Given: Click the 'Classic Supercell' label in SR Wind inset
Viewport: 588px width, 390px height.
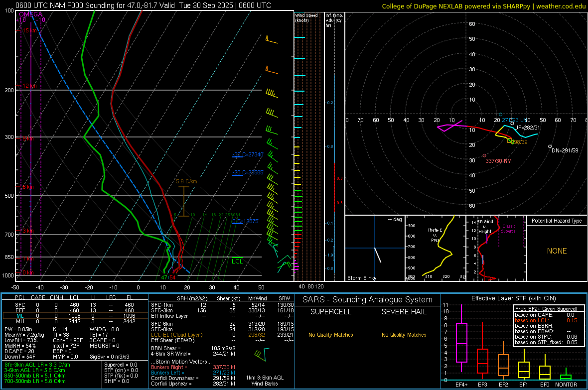Looking at the screenshot, I should 509,229.
